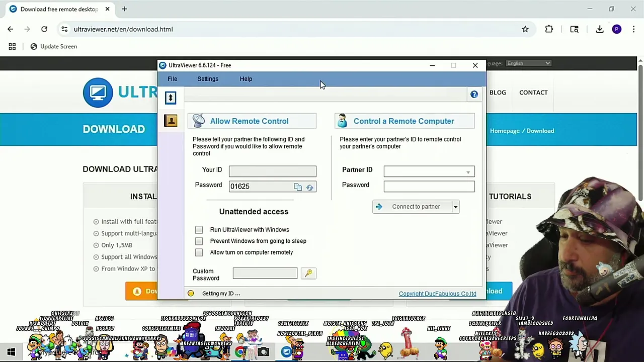The height and width of the screenshot is (362, 644).
Task: Click the custom password key icon
Action: click(308, 273)
